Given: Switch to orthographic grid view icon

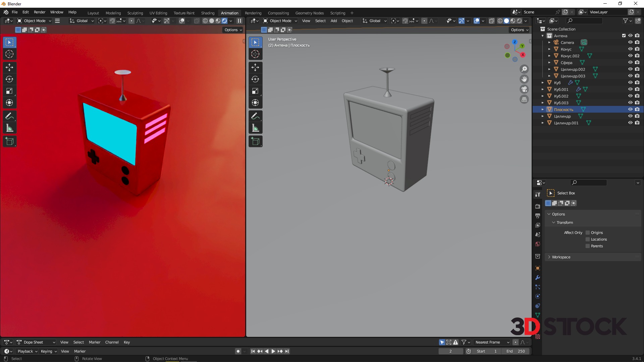Looking at the screenshot, I should 524,99.
